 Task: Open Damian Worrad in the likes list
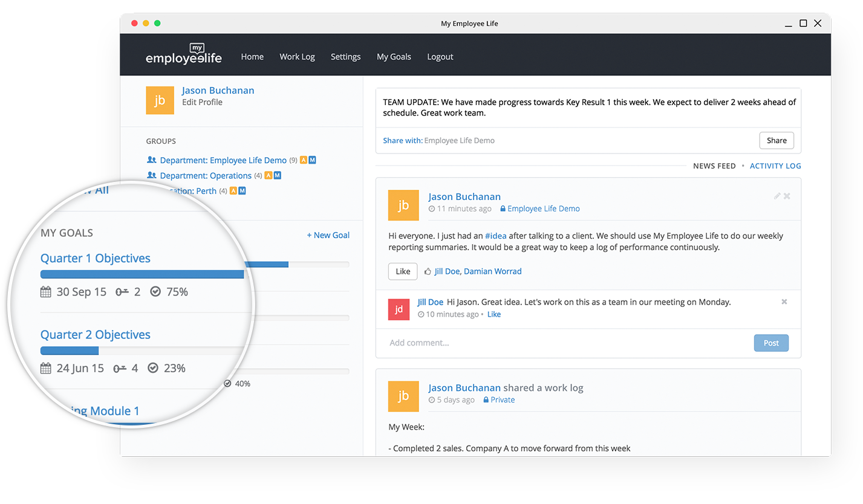tap(493, 271)
